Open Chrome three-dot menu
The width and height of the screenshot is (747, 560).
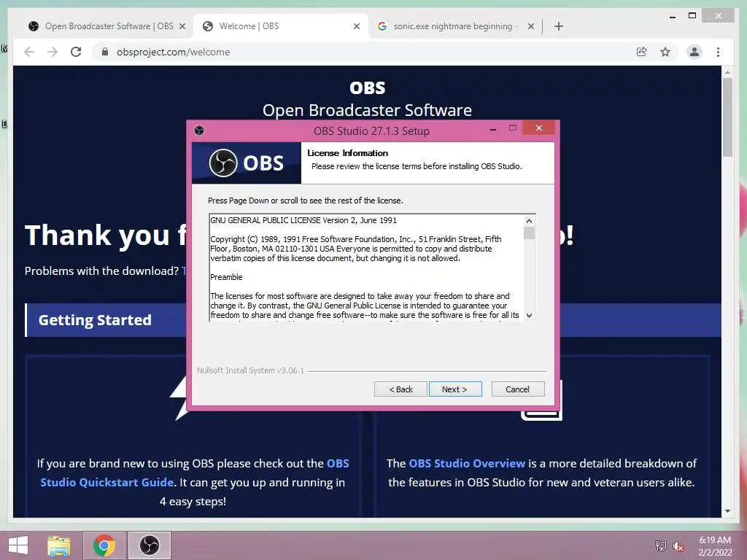coord(718,52)
